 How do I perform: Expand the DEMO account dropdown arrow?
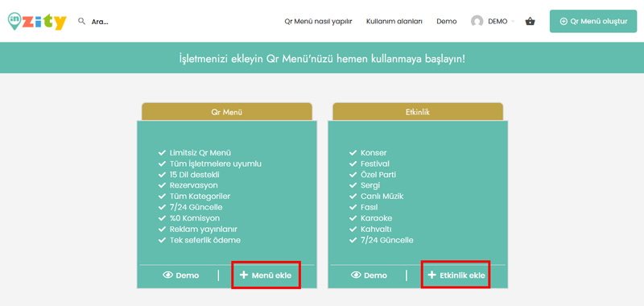point(513,22)
